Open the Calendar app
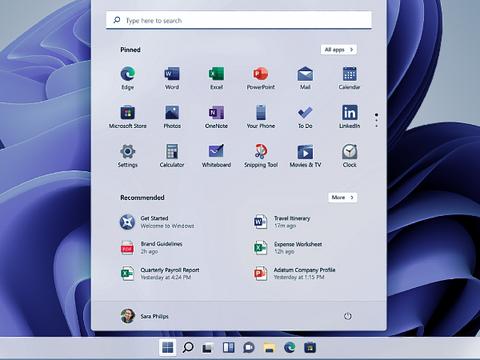 tap(349, 78)
